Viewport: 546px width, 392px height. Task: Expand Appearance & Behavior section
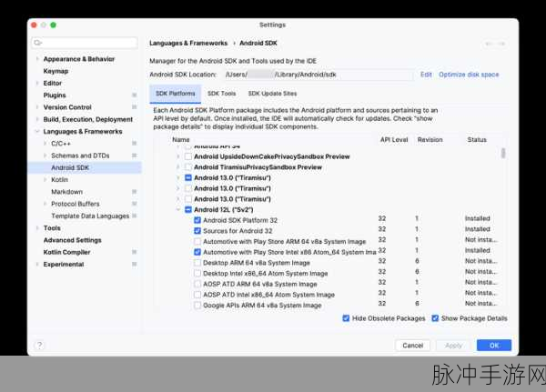click(x=37, y=59)
